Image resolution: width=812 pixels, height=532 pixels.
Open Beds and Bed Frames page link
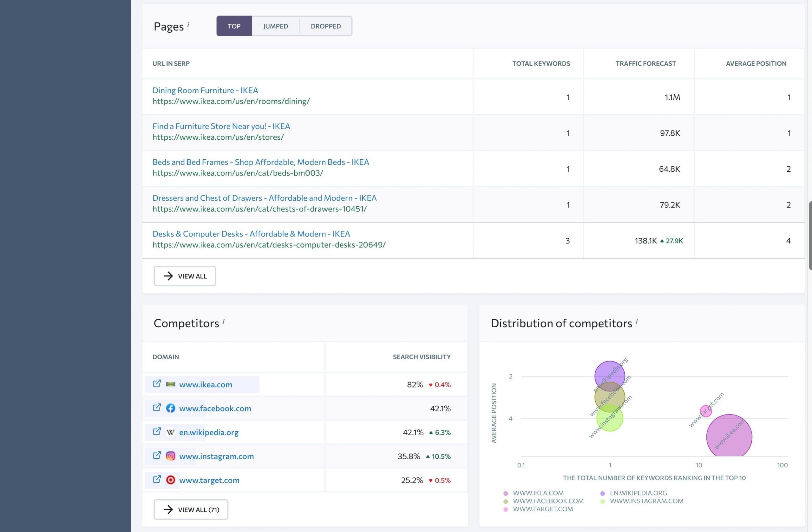point(261,162)
